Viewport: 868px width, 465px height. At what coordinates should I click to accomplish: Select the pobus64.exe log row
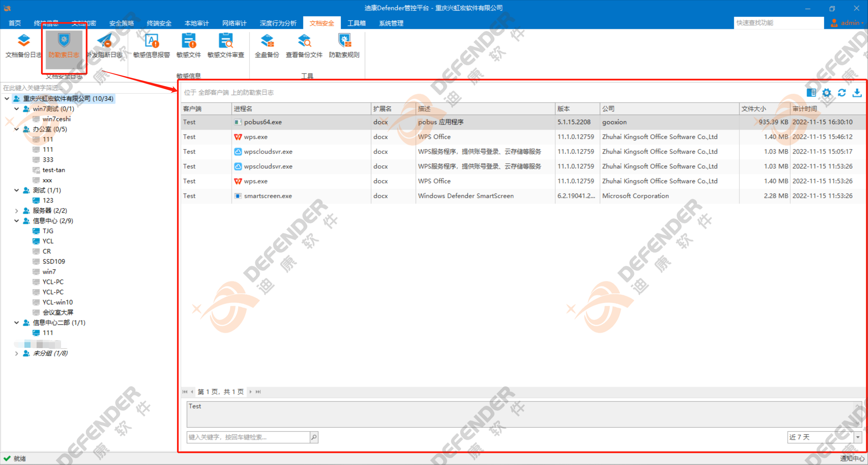(x=522, y=122)
